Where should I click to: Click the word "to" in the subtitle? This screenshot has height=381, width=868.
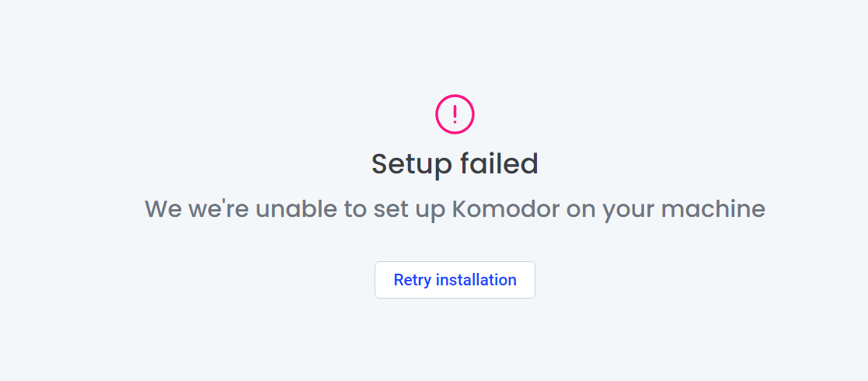[355, 209]
